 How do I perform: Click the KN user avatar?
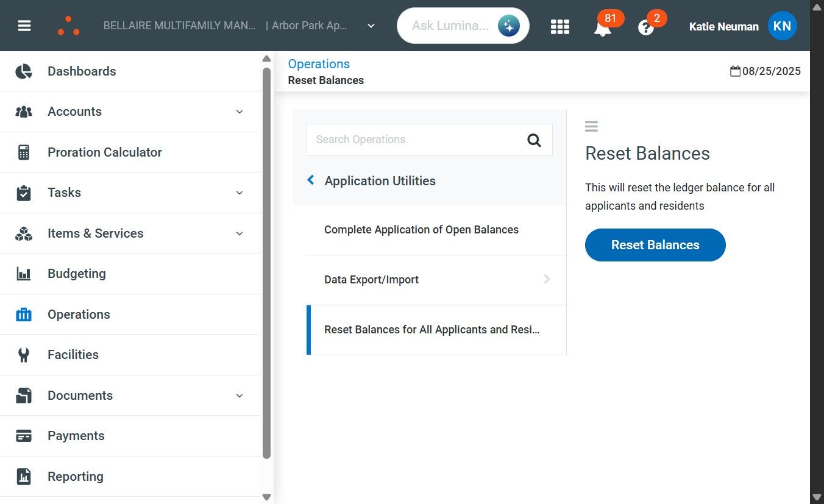click(782, 26)
